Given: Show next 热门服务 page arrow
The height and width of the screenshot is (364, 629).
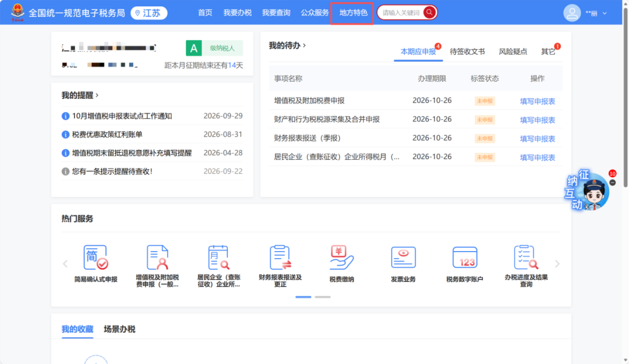Looking at the screenshot, I should click(x=557, y=264).
